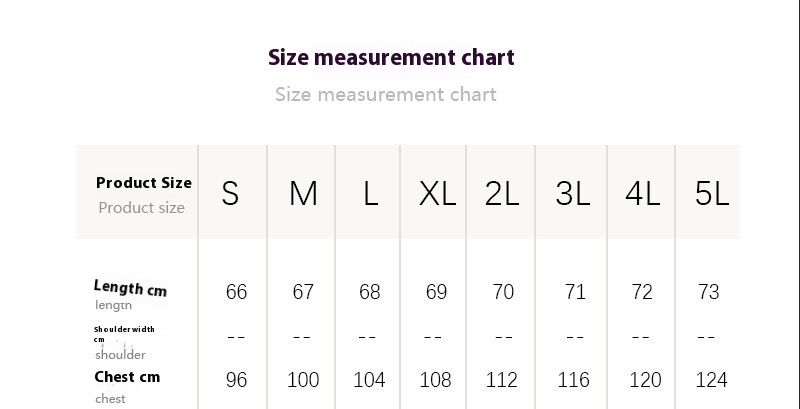Click the bold 'Size measurement chart' heading
800x409 pixels.
(391, 57)
